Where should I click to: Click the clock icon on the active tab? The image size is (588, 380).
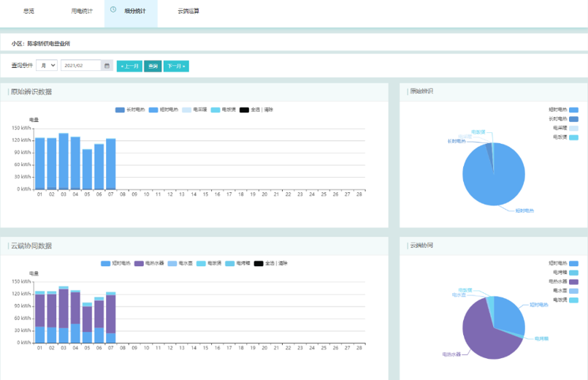pyautogui.click(x=113, y=10)
